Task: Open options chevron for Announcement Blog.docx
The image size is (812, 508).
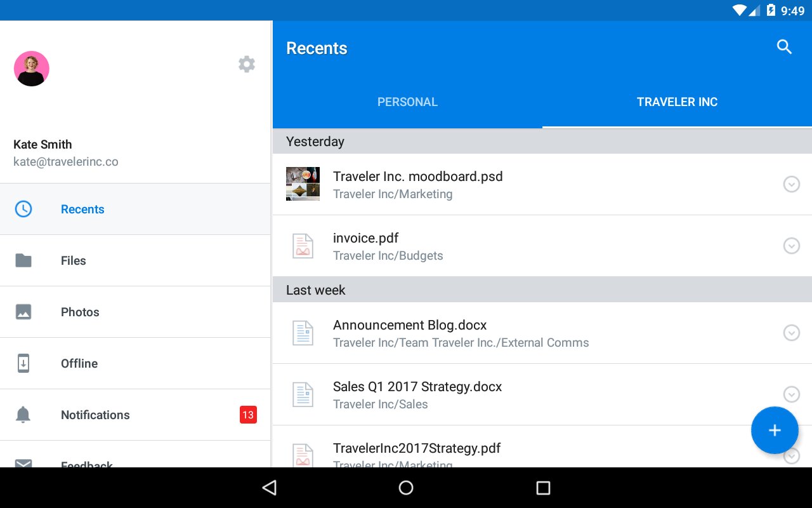Action: pos(791,333)
